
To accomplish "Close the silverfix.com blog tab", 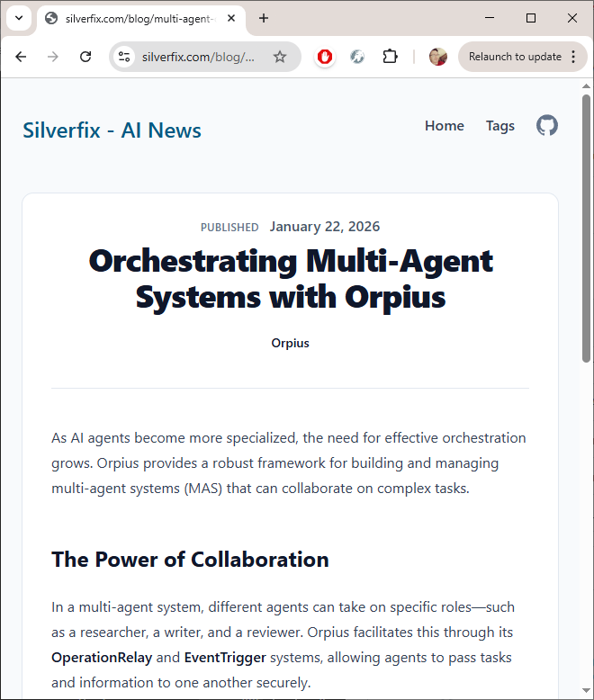I will pos(232,18).
